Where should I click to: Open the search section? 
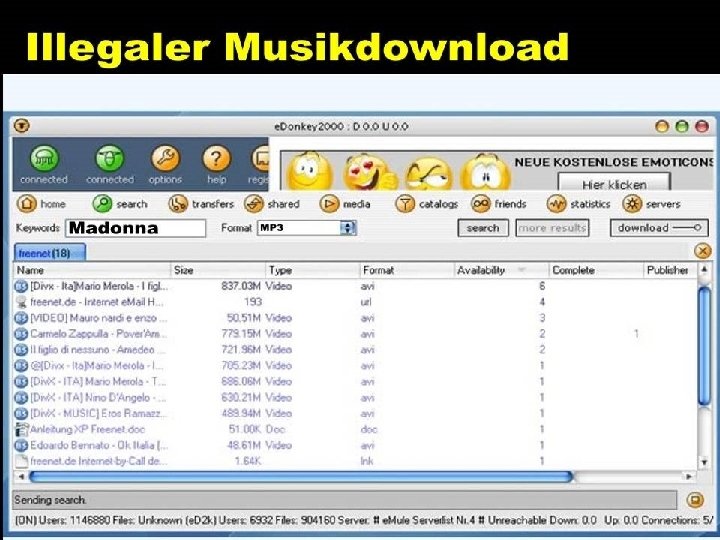[x=120, y=204]
